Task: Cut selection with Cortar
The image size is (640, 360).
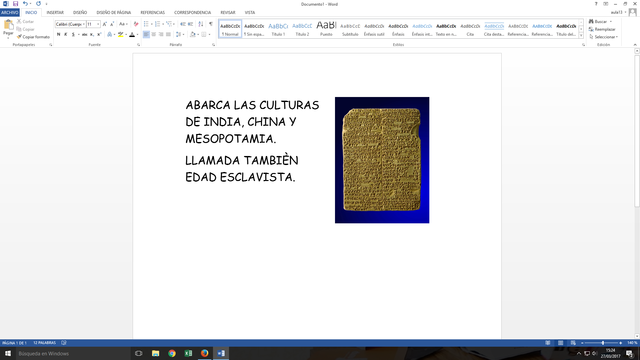Action: point(25,21)
